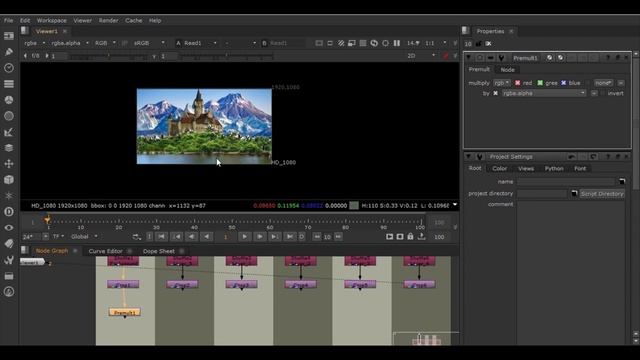Select the Premult1 node in node graph

tap(125, 313)
